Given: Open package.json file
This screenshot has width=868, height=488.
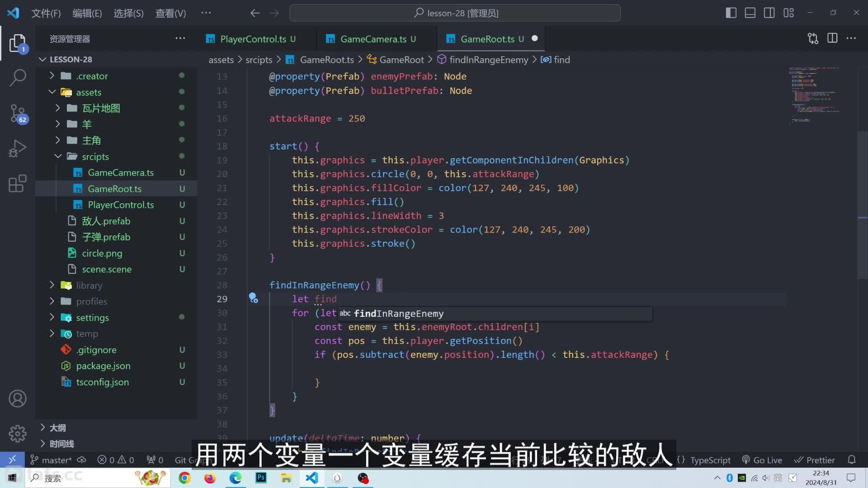Looking at the screenshot, I should pos(116,366).
